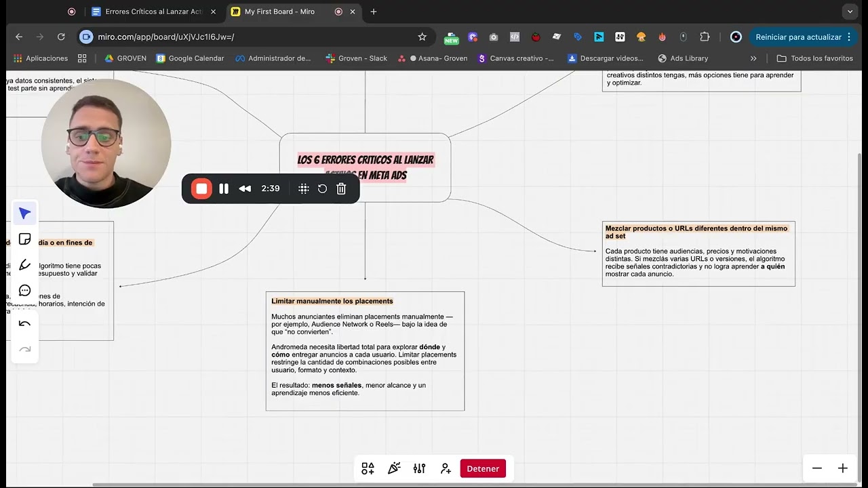The height and width of the screenshot is (488, 868).
Task: Open the Asana- Groven bookmark
Action: click(433, 58)
